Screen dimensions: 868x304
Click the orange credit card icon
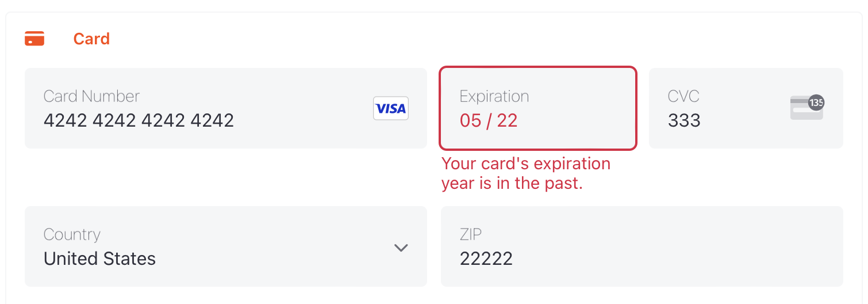(34, 39)
